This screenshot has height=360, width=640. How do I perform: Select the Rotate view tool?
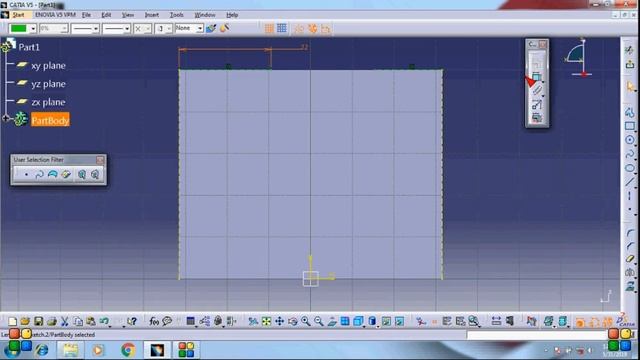coord(292,322)
